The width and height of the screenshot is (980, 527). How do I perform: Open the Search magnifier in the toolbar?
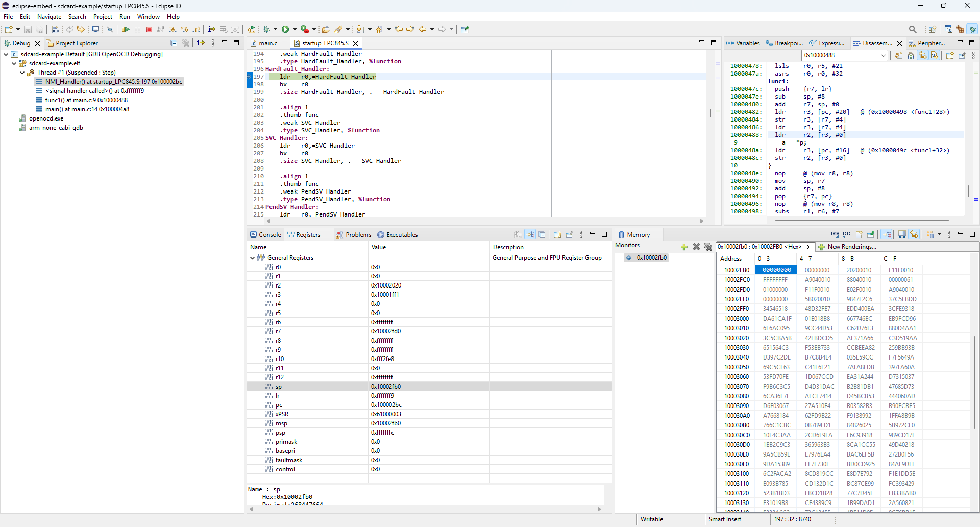(913, 29)
